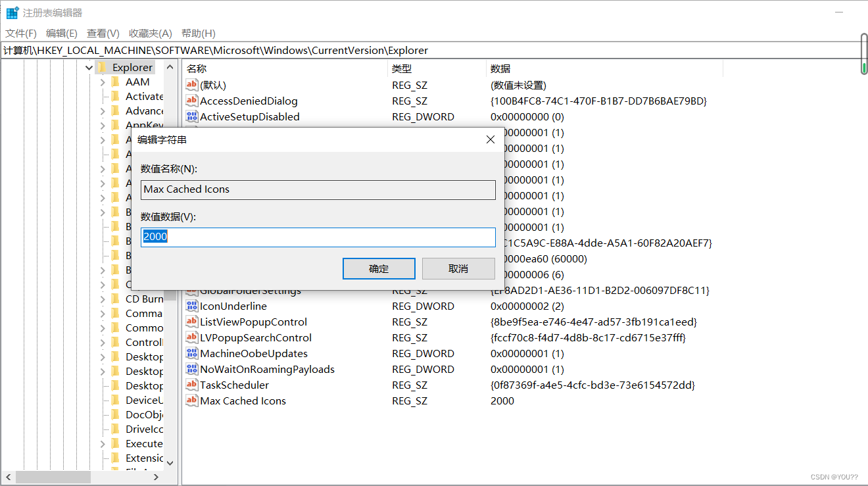Click the 0x00000000 (0) data cell
The width and height of the screenshot is (868, 486).
[527, 116]
